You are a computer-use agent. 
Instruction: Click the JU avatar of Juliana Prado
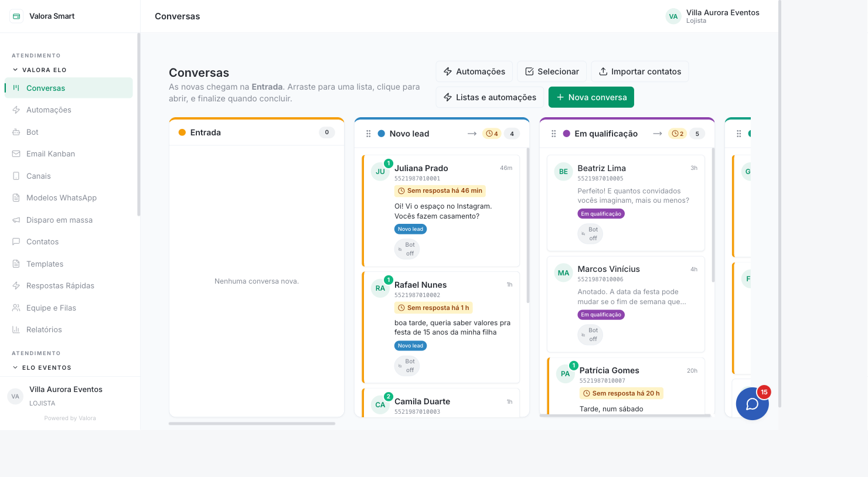380,172
